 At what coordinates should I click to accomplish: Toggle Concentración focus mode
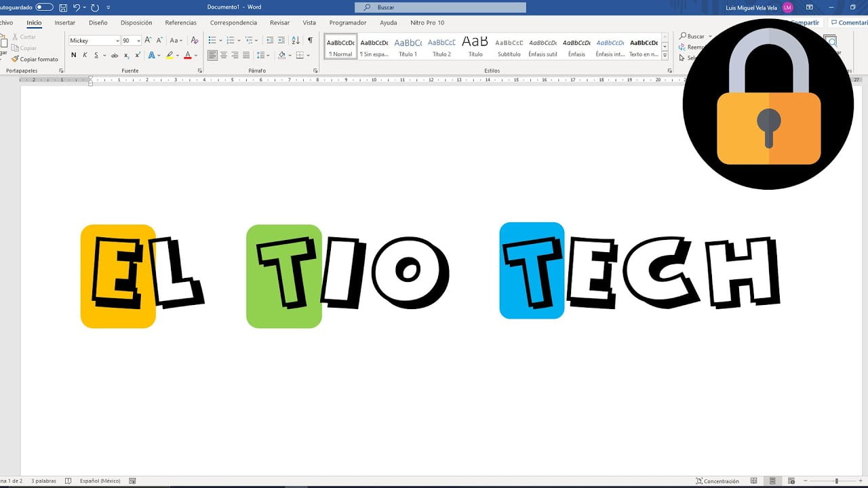point(717,481)
